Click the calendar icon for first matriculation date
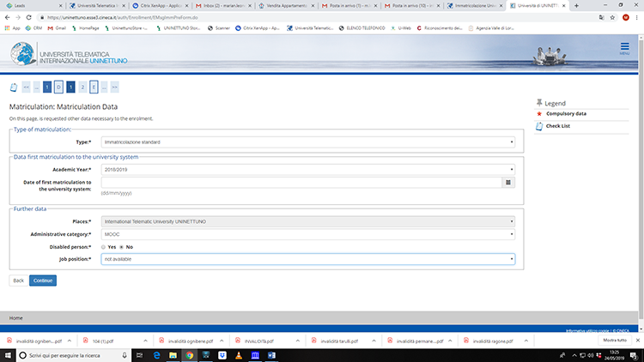The width and height of the screenshot is (644, 362). [x=508, y=183]
